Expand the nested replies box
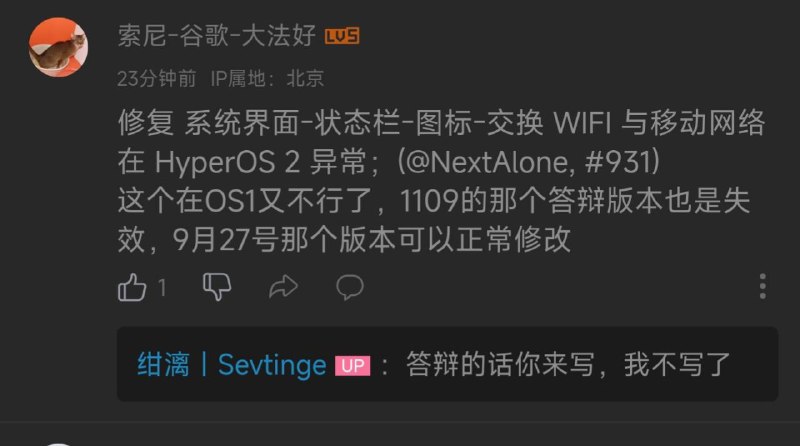The width and height of the screenshot is (800, 446). pos(447,364)
